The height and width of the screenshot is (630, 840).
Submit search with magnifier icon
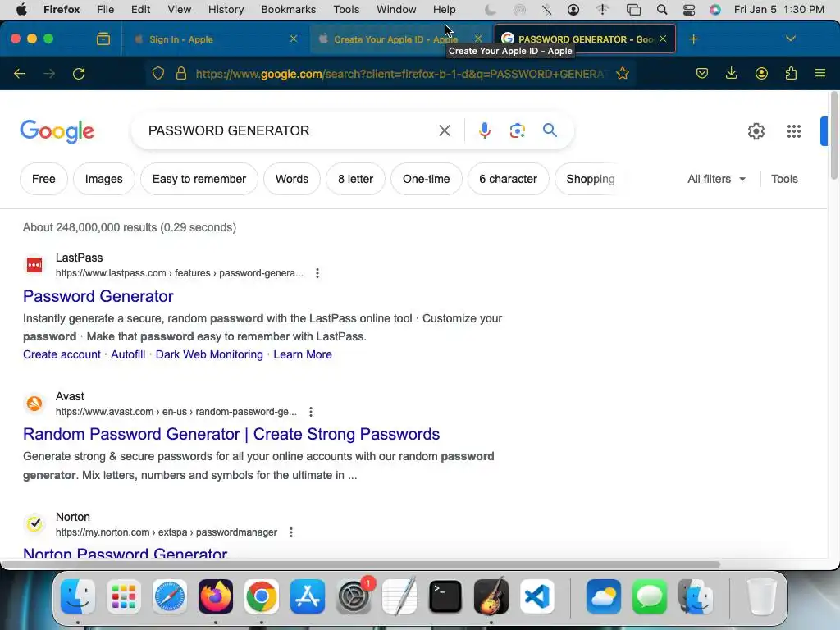[x=550, y=130]
